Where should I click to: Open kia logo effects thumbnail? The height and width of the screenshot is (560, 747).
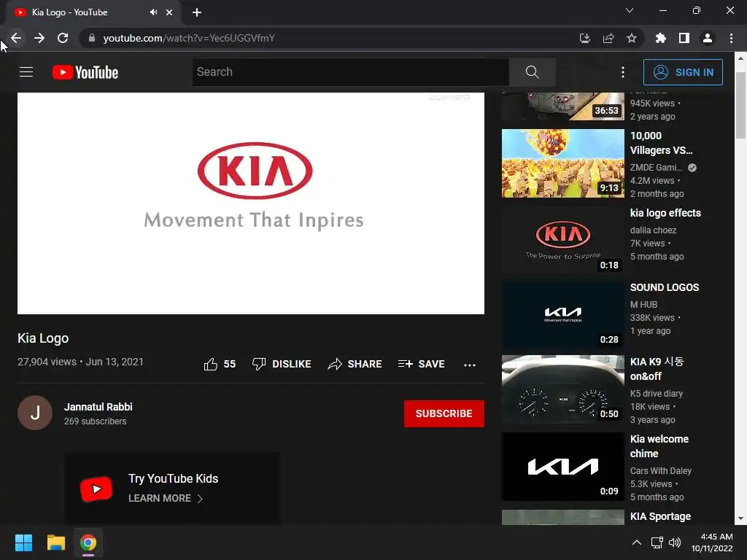point(562,241)
